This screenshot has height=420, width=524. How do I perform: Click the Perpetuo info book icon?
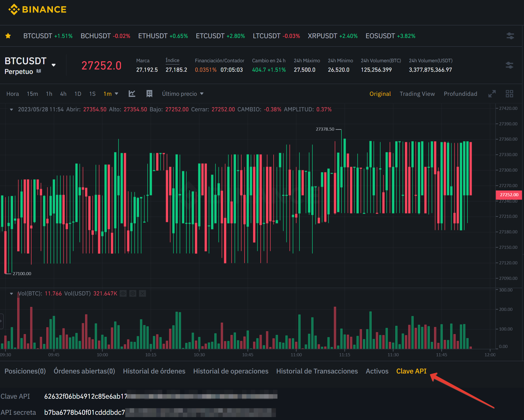pyautogui.click(x=39, y=71)
